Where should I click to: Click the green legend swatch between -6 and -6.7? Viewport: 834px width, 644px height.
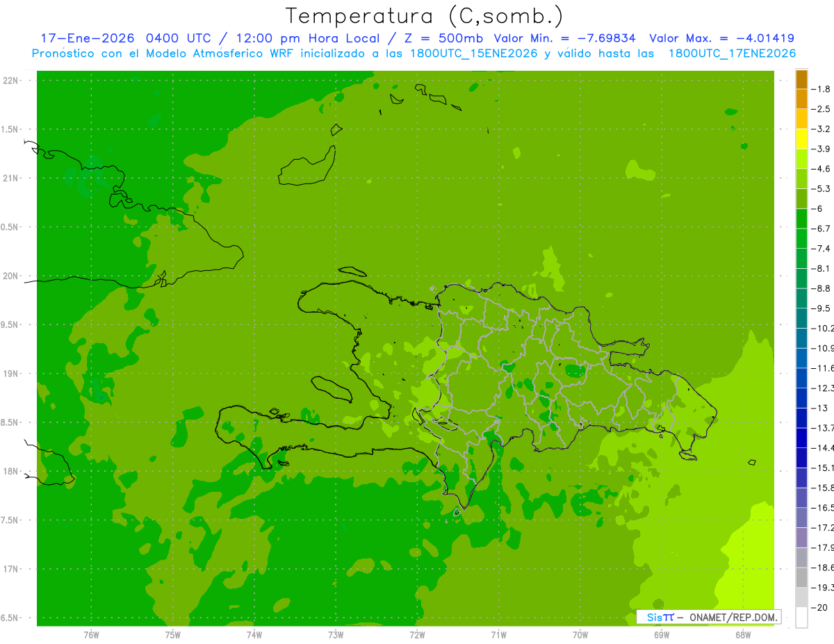click(x=801, y=219)
